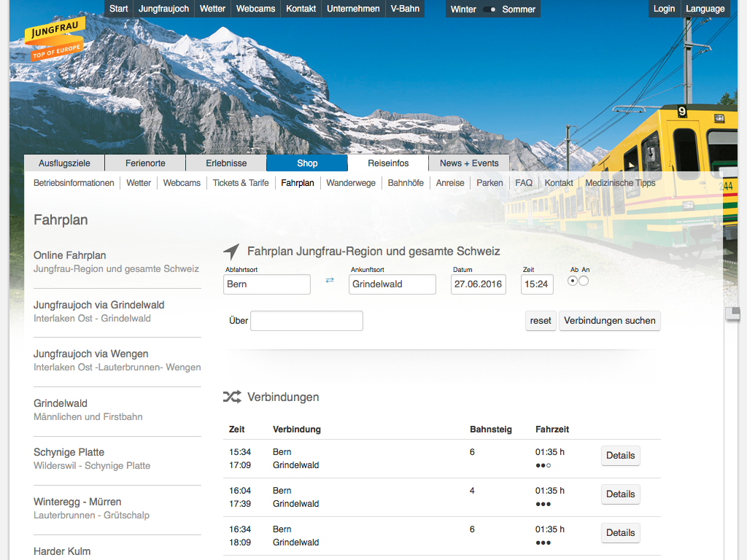Open Kontakt in the Reiseinfos submenu
The width and height of the screenshot is (747, 560).
(559, 183)
